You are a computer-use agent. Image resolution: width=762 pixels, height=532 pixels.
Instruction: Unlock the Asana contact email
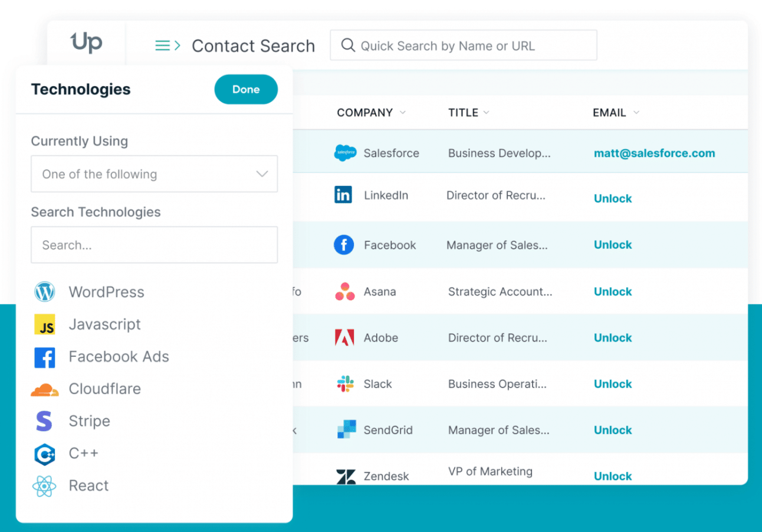pyautogui.click(x=613, y=291)
